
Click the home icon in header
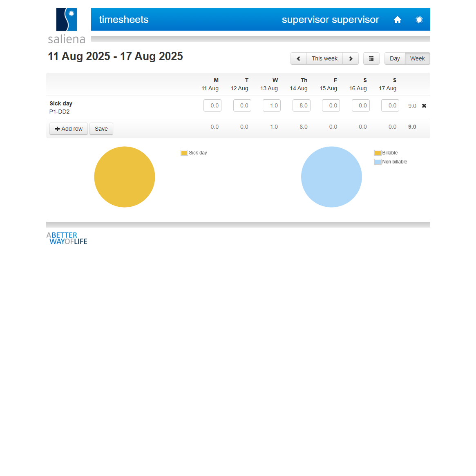(x=397, y=20)
